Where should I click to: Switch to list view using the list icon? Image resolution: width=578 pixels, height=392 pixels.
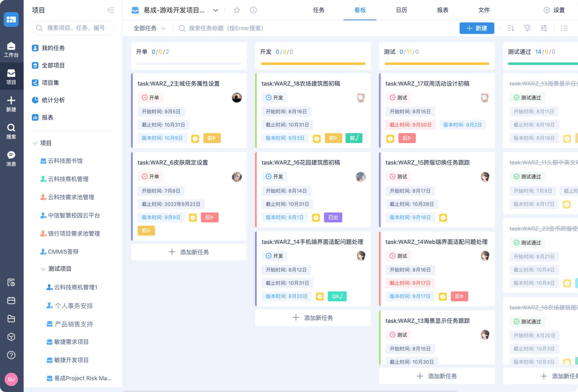point(564,28)
